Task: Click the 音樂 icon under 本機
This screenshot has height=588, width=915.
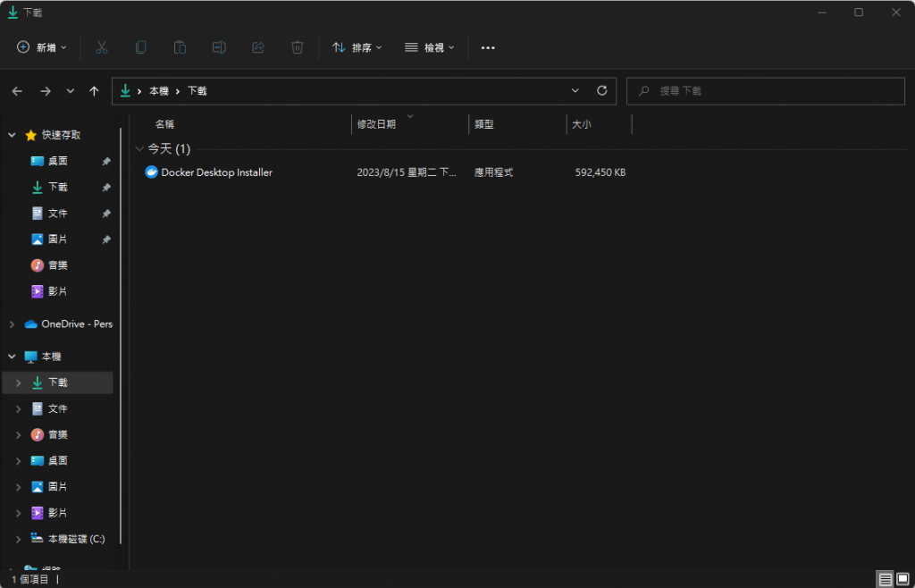Action: click(38, 434)
